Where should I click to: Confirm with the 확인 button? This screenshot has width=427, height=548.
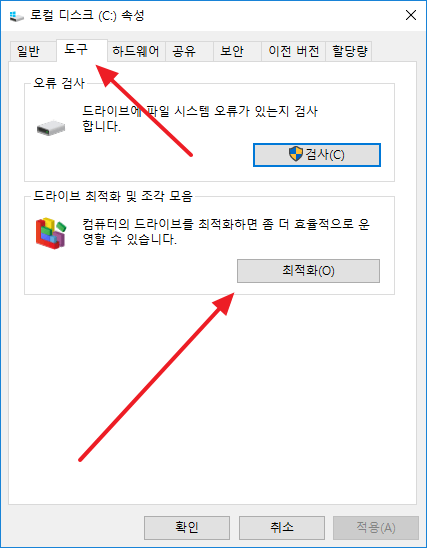coord(187,527)
